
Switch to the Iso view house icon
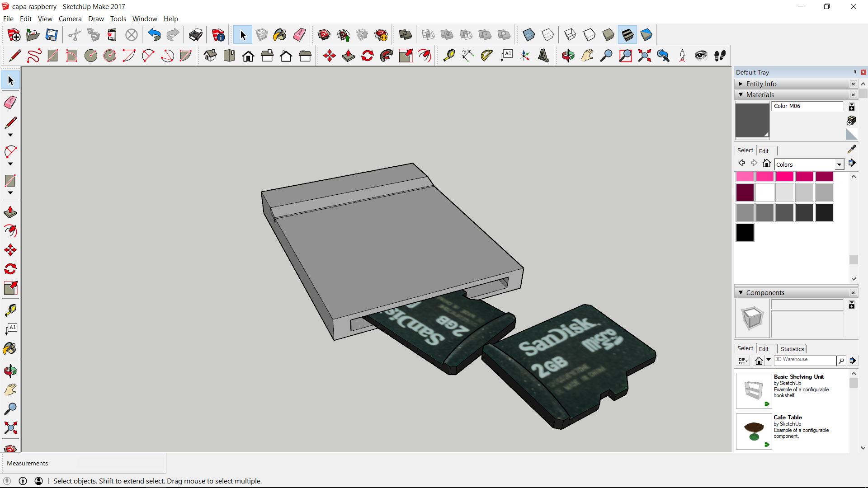click(210, 56)
